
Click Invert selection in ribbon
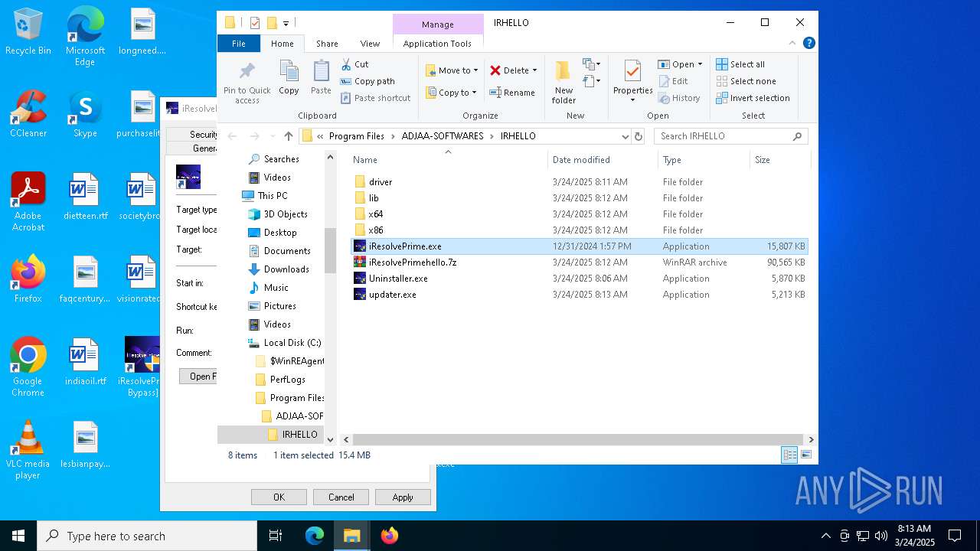click(753, 98)
